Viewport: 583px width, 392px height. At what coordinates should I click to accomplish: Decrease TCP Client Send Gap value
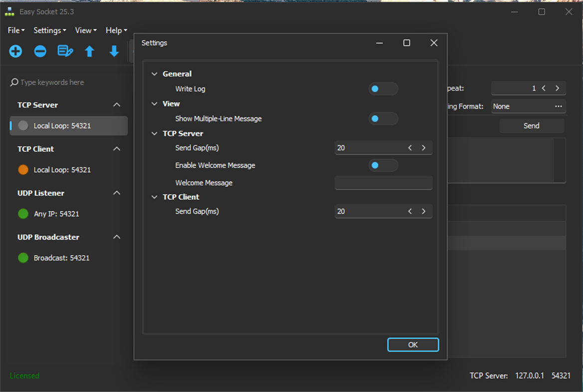[x=410, y=211]
